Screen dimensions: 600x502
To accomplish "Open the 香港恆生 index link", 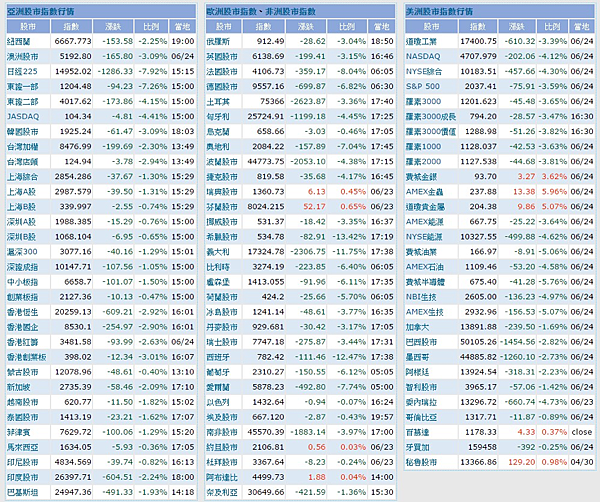I will [x=23, y=312].
